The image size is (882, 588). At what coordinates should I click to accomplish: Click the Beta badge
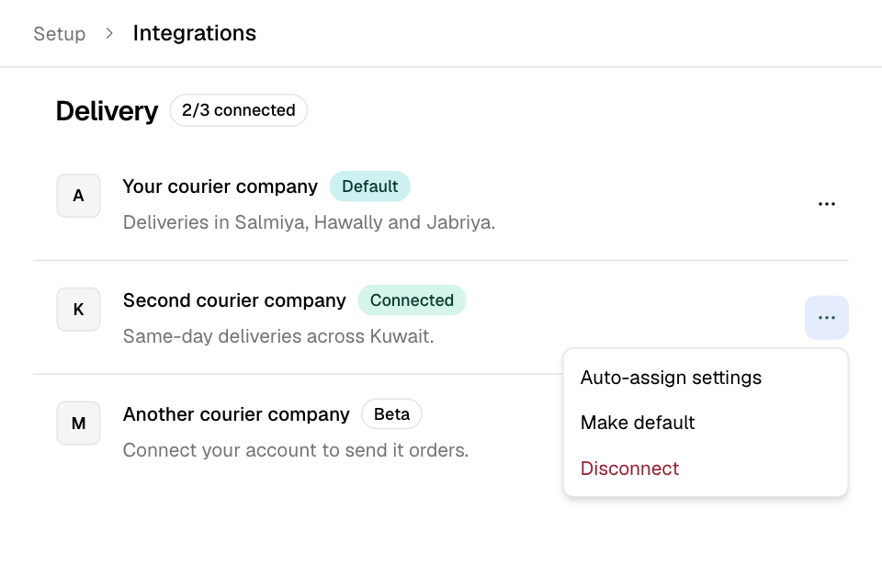click(391, 414)
